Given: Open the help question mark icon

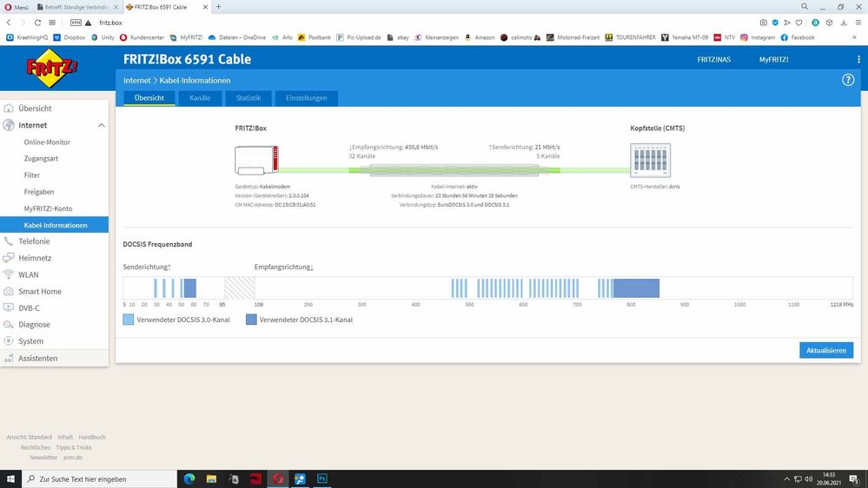Looking at the screenshot, I should pos(847,80).
